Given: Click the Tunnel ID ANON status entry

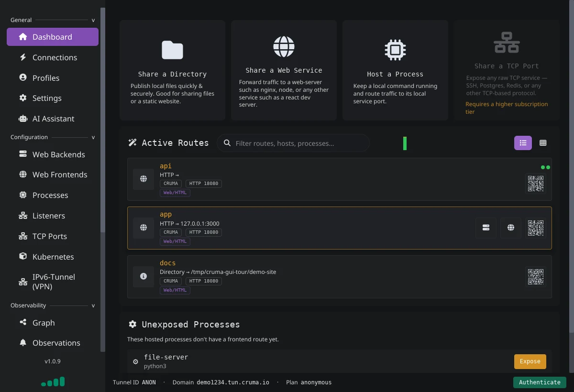Looking at the screenshot, I should point(134,382).
